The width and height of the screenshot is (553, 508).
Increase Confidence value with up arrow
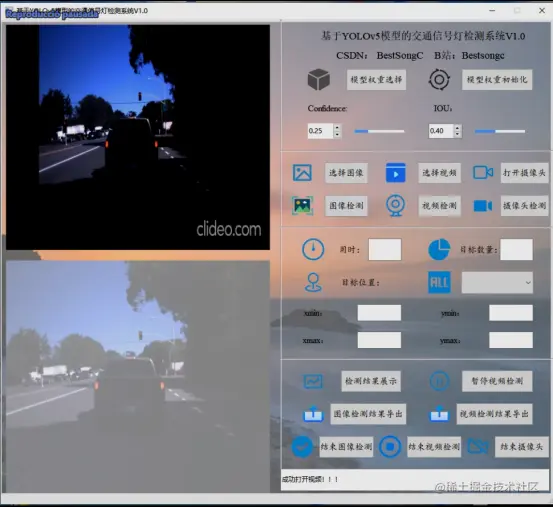(x=337, y=128)
